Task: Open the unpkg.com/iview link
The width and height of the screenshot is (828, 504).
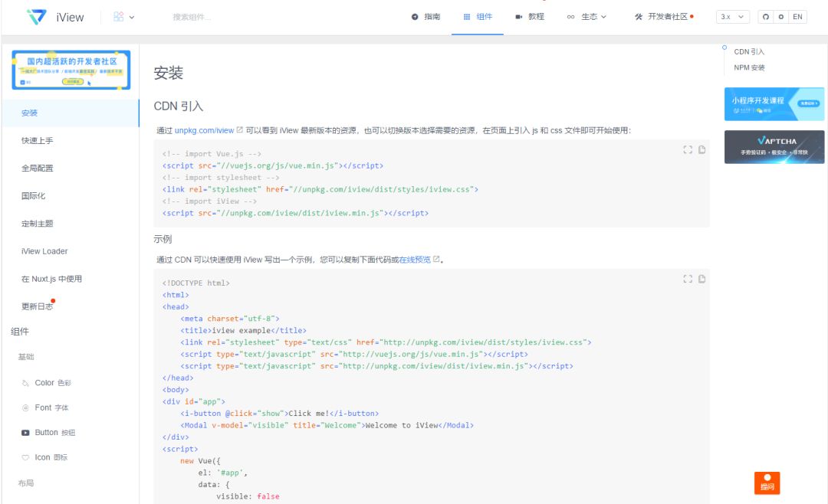Action: coord(205,130)
